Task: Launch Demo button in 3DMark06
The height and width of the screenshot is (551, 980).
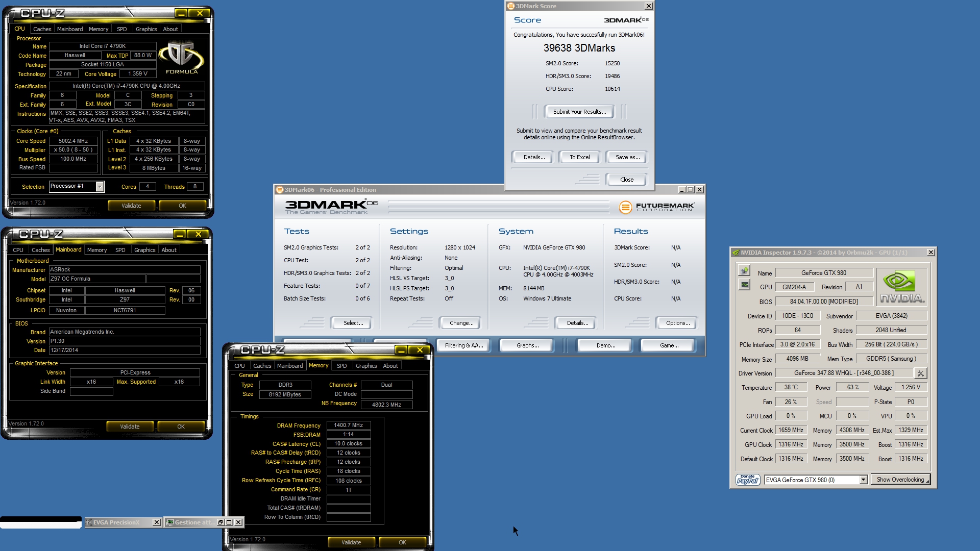Action: click(x=605, y=345)
